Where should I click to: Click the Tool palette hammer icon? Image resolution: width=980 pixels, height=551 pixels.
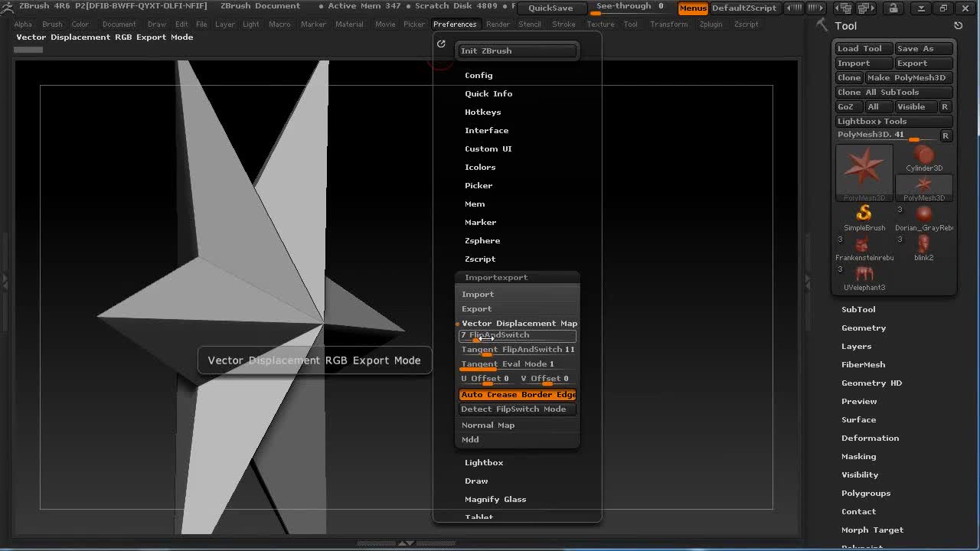click(x=822, y=25)
